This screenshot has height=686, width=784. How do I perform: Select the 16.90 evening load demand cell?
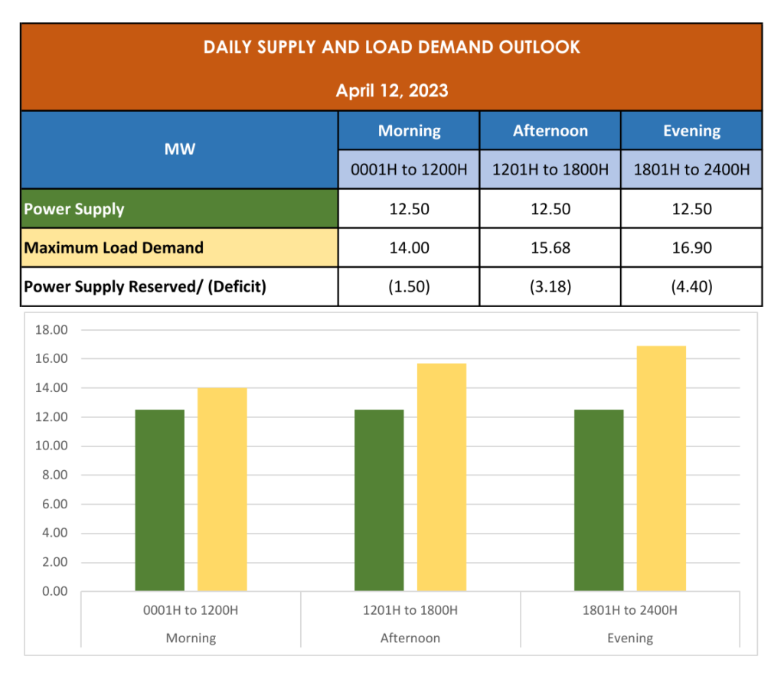pyautogui.click(x=691, y=248)
